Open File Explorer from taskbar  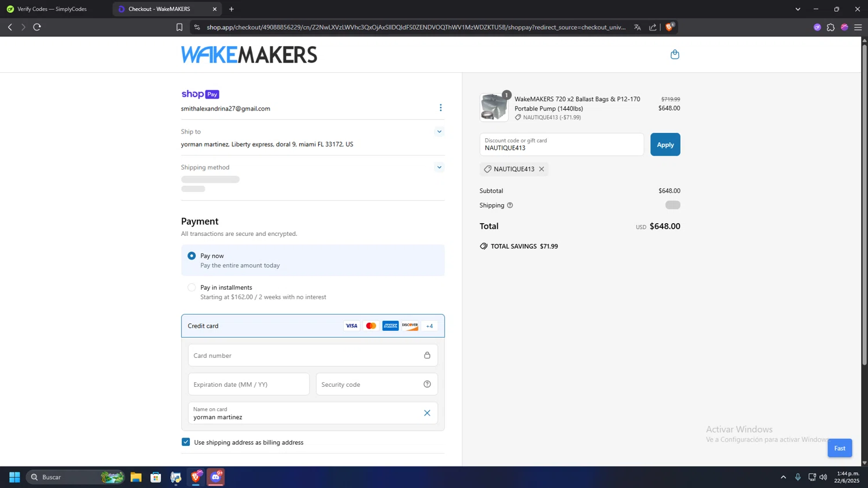(x=136, y=477)
